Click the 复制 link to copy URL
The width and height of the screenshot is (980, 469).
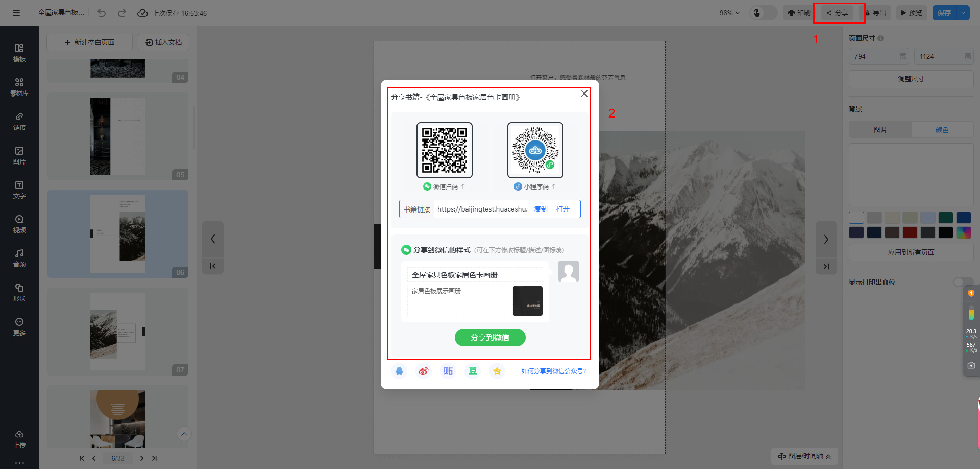click(x=541, y=209)
